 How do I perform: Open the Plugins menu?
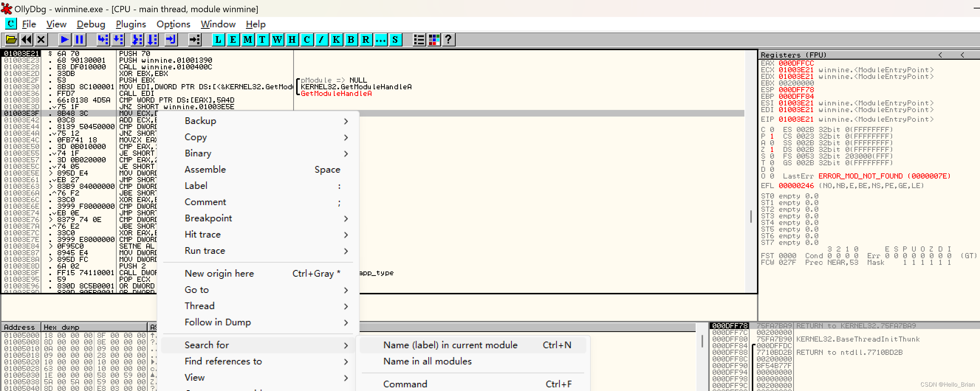(131, 24)
